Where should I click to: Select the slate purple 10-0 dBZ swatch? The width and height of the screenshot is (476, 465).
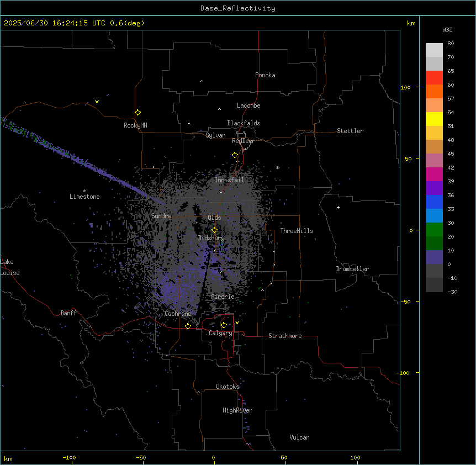434,257
